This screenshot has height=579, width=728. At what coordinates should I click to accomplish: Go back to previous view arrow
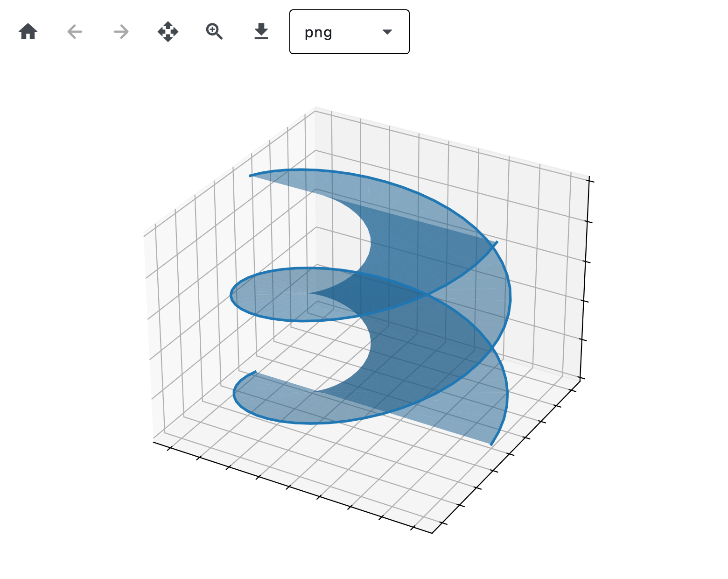tap(75, 32)
